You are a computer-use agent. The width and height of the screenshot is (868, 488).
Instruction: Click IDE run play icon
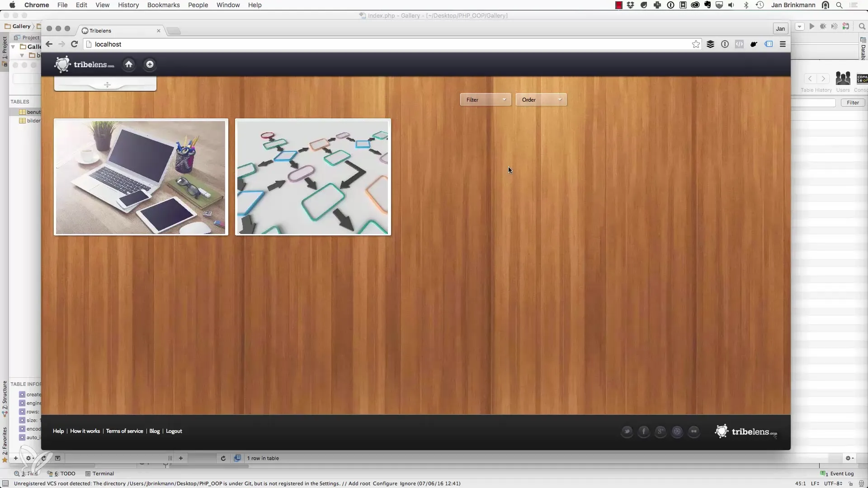click(x=812, y=27)
